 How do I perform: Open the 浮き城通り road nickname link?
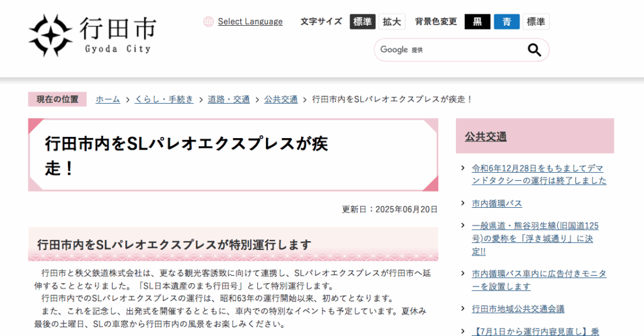coord(535,239)
